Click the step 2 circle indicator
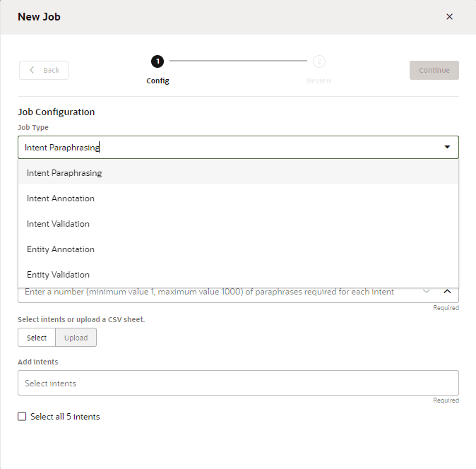The height and width of the screenshot is (469, 476). [319, 61]
